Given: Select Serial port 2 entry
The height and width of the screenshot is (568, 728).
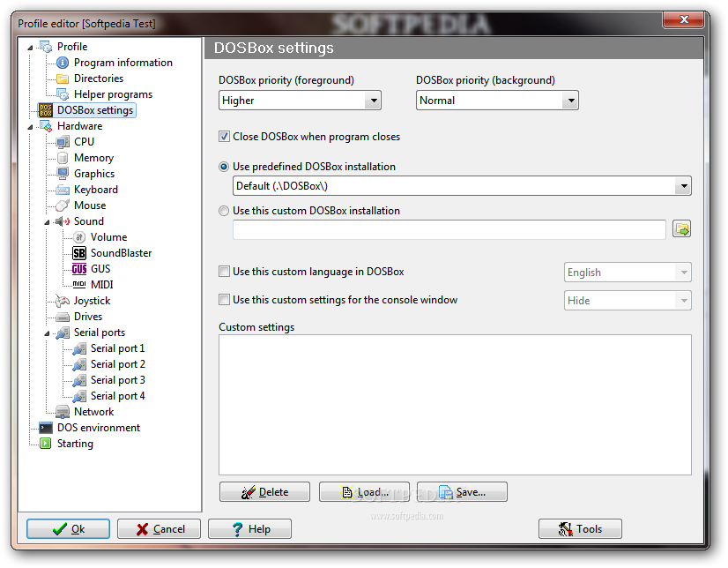Looking at the screenshot, I should click(117, 364).
